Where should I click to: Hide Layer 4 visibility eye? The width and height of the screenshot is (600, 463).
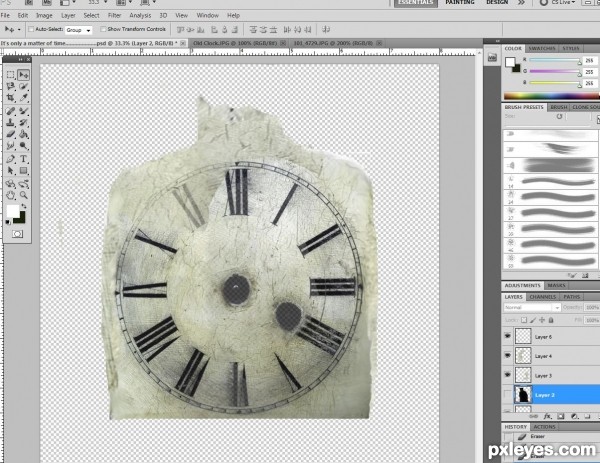click(507, 355)
